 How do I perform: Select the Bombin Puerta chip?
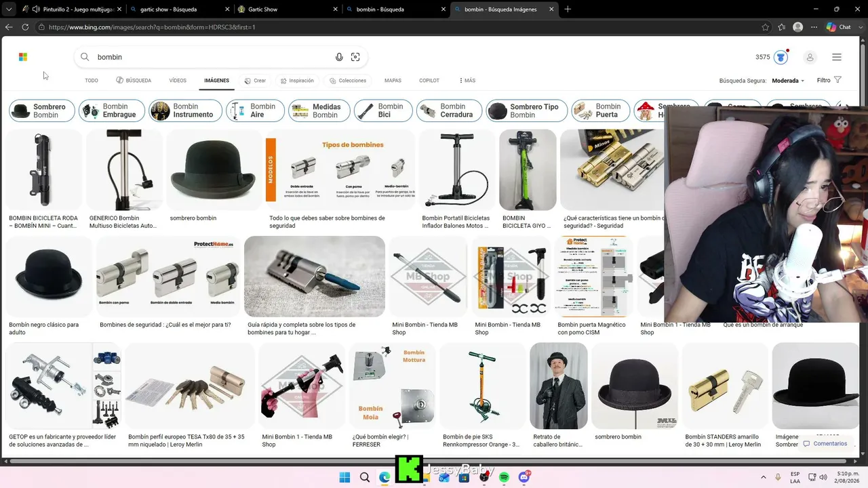[601, 110]
